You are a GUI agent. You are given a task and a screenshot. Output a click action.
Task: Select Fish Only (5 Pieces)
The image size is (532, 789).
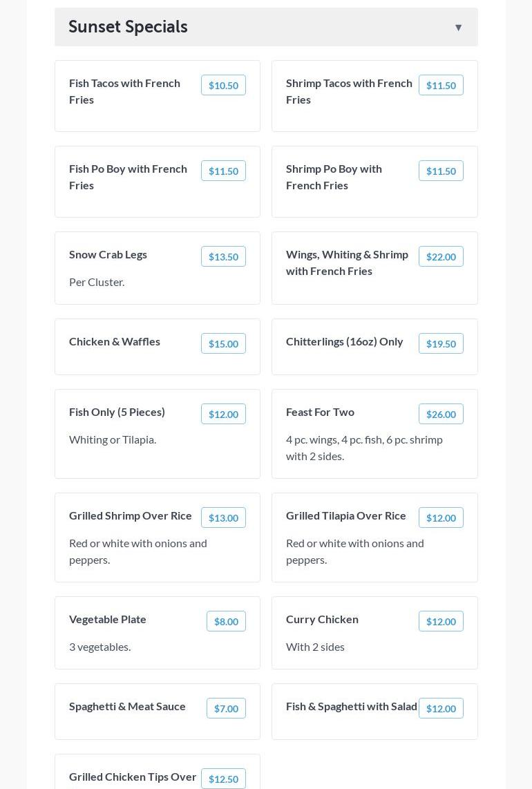tap(117, 412)
